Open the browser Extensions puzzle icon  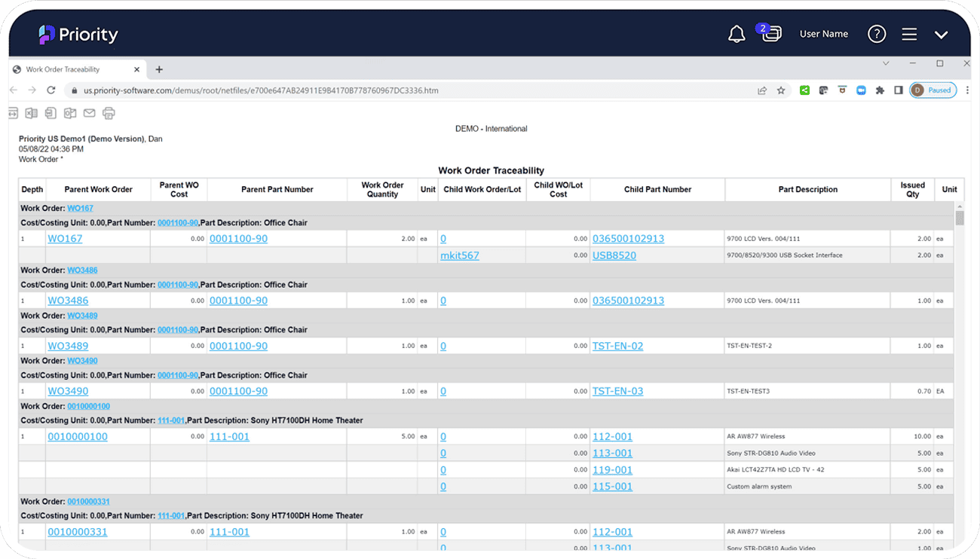[x=880, y=90]
